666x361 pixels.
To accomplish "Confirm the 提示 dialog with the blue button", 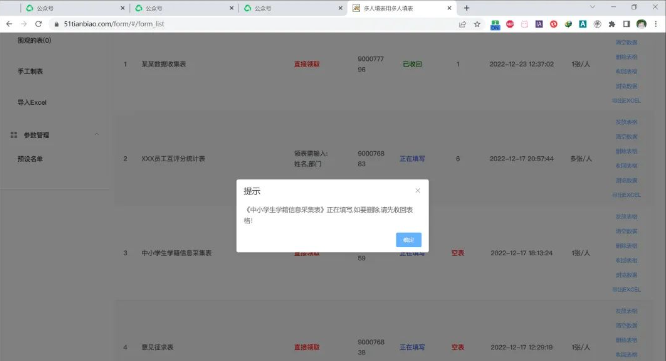I will pos(409,240).
